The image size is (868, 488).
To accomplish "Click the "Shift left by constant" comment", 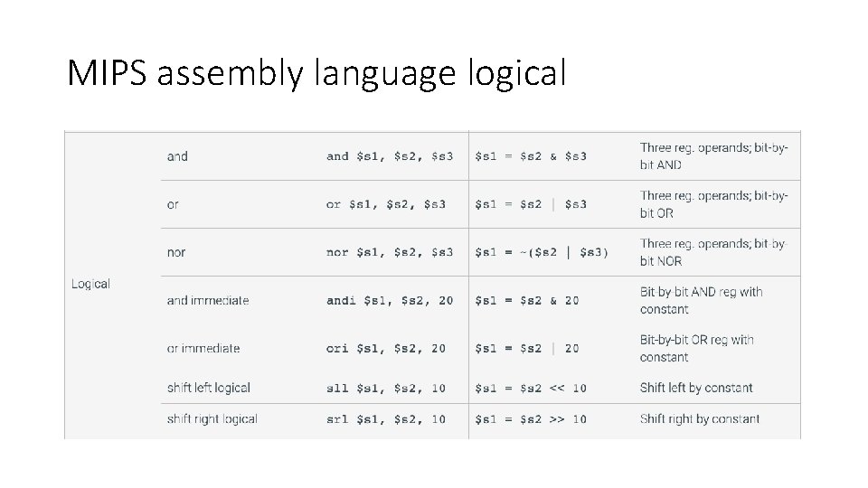I will pyautogui.click(x=696, y=388).
